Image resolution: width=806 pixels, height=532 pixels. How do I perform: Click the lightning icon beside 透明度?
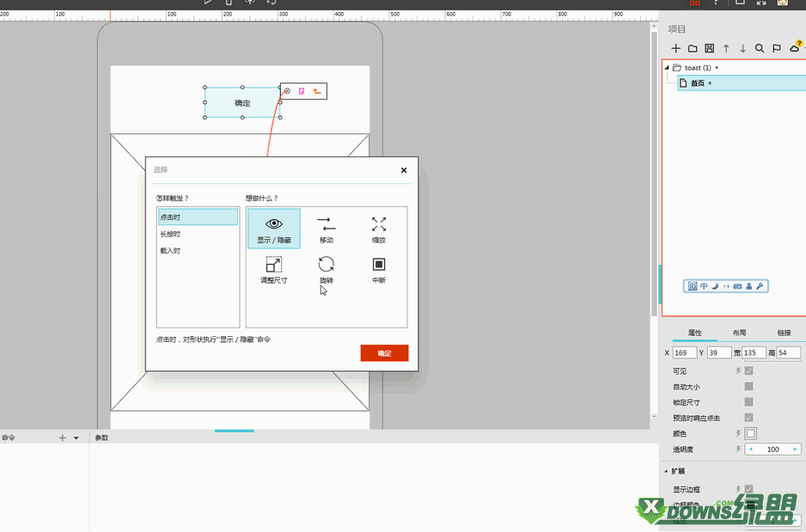pyautogui.click(x=738, y=449)
